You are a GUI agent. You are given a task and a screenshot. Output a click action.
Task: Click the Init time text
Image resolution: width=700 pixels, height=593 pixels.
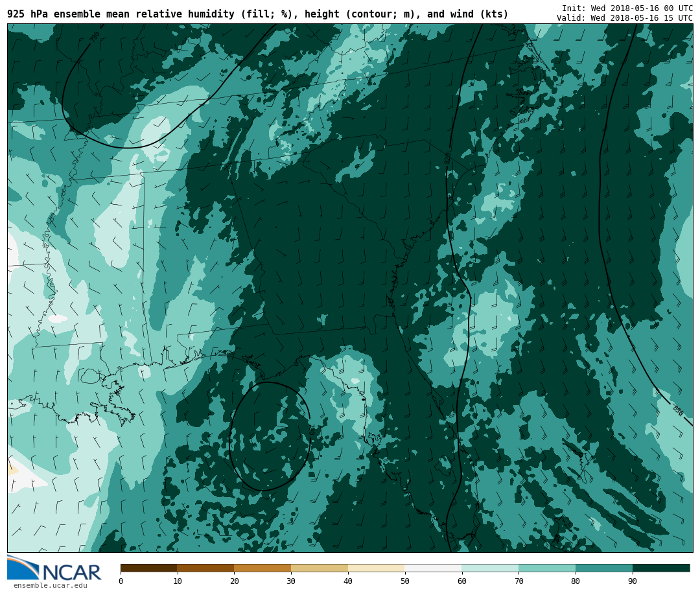(627, 8)
